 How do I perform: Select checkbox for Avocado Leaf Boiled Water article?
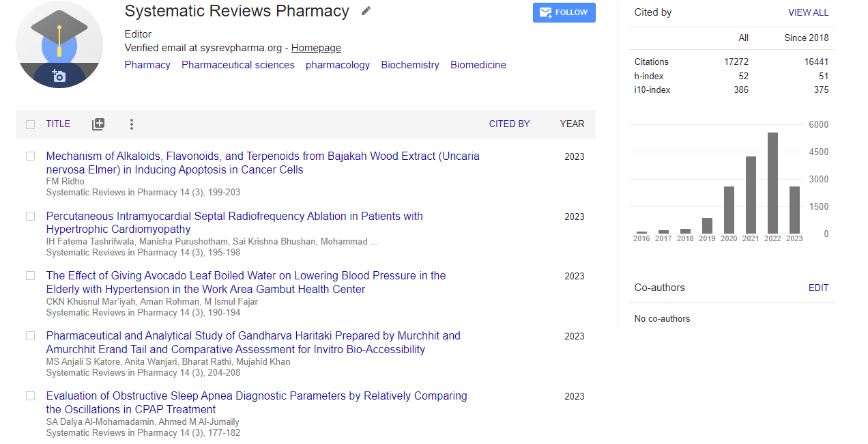pyautogui.click(x=30, y=276)
